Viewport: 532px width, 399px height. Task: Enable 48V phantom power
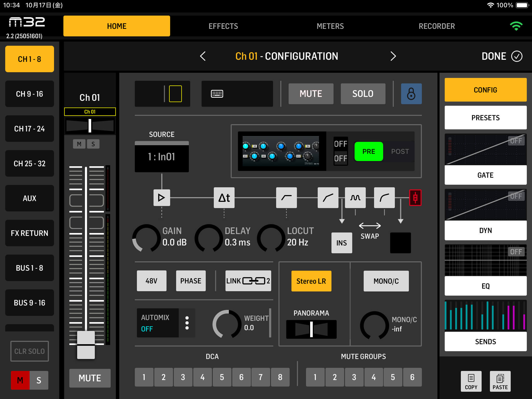point(151,281)
